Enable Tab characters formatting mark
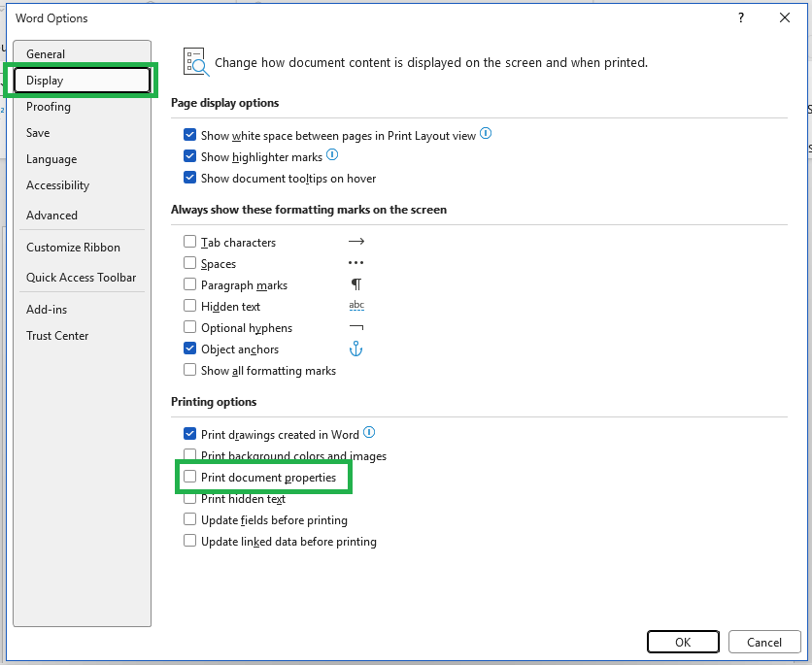This screenshot has width=812, height=665. click(190, 242)
